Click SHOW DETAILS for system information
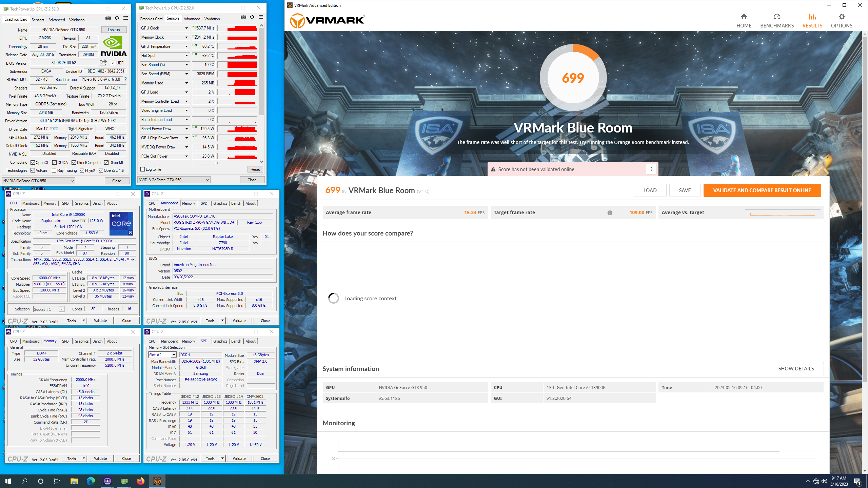The height and width of the screenshot is (488, 868). 796,369
